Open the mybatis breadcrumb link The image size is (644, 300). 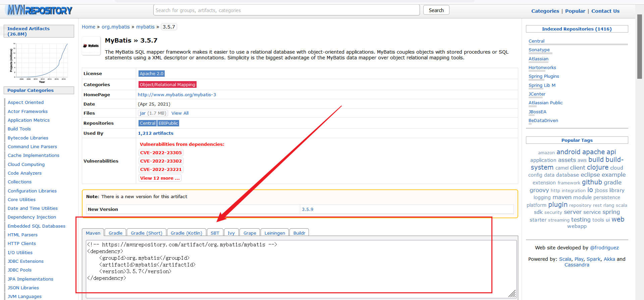pyautogui.click(x=145, y=27)
